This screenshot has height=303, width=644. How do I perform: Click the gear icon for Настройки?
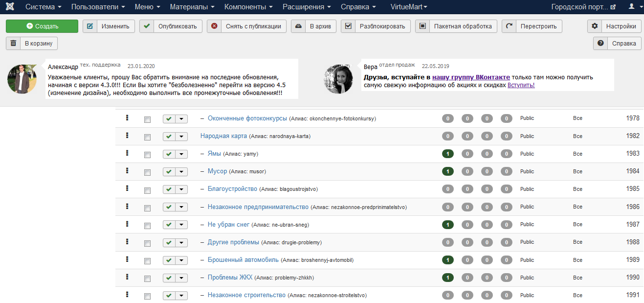coord(595,26)
